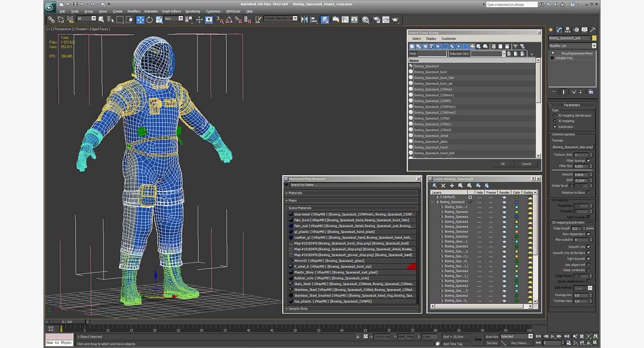Open Select by Name tool
This screenshot has width=644, height=348.
[x=111, y=19]
